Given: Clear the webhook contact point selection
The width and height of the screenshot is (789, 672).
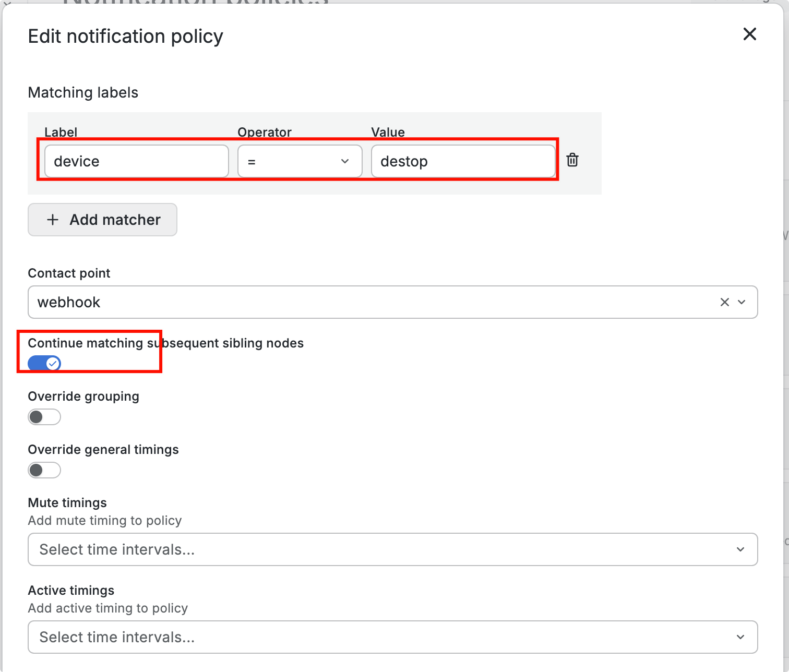Looking at the screenshot, I should (x=724, y=302).
